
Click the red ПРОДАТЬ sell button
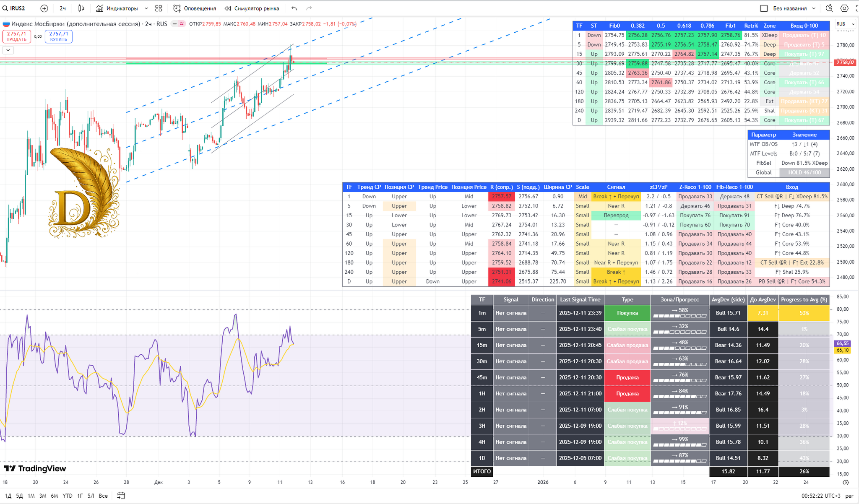(16, 36)
